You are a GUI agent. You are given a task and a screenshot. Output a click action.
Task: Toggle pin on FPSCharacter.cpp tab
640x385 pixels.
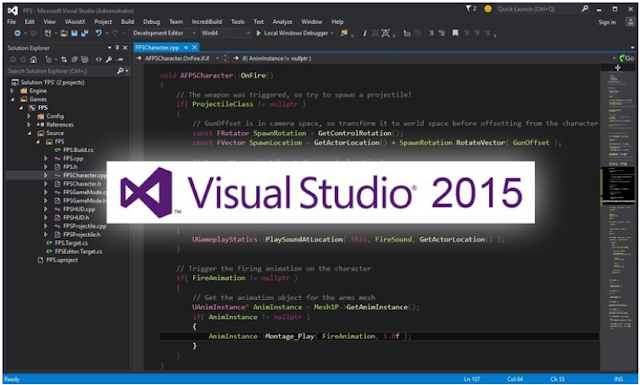point(186,47)
